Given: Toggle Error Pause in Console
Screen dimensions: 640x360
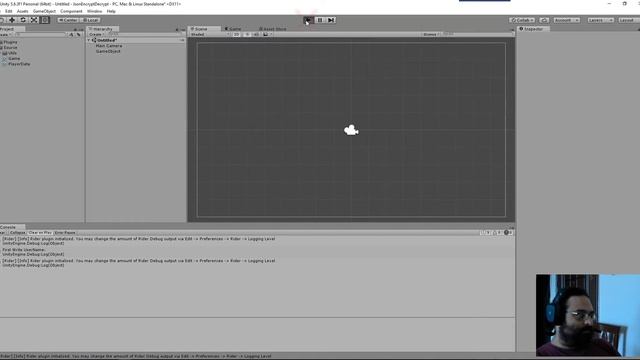Looking at the screenshot, I should click(65, 233).
